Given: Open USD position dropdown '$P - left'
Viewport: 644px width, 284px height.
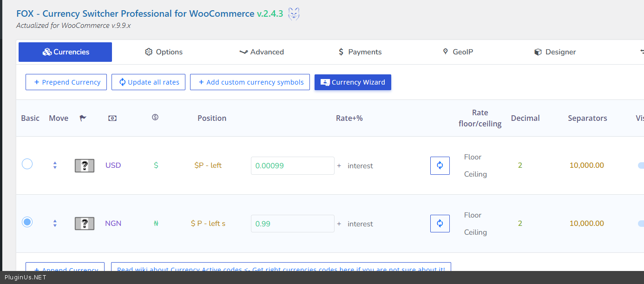Looking at the screenshot, I should click(208, 165).
